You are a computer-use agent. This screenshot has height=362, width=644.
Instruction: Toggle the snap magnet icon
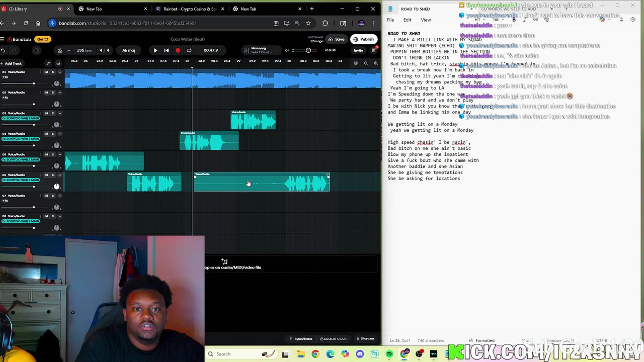(356, 63)
